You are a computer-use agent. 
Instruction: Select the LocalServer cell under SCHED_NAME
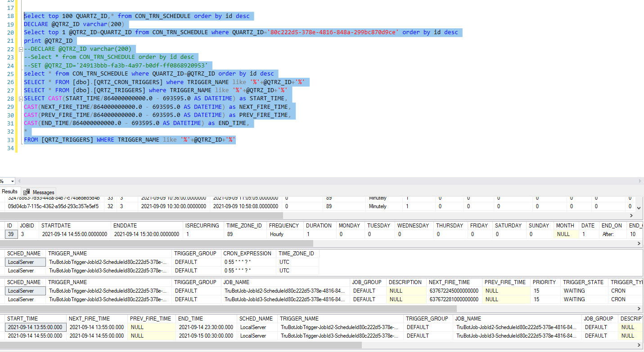coord(24,262)
